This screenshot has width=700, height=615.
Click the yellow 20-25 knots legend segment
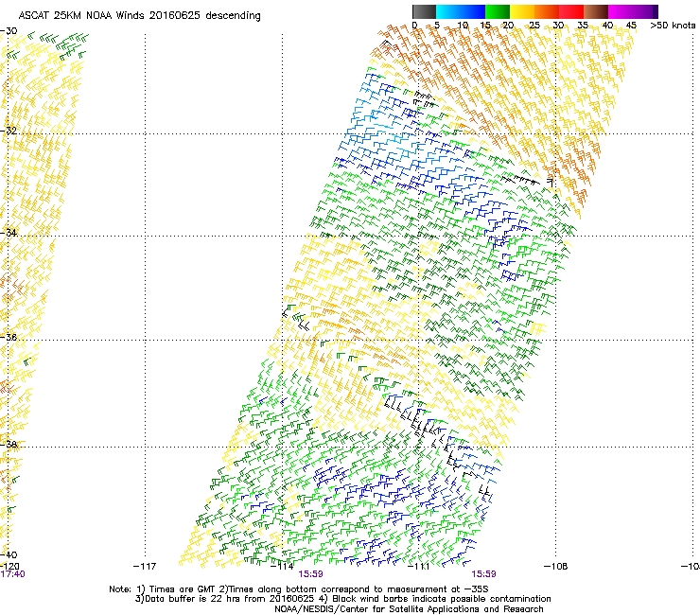coord(522,11)
